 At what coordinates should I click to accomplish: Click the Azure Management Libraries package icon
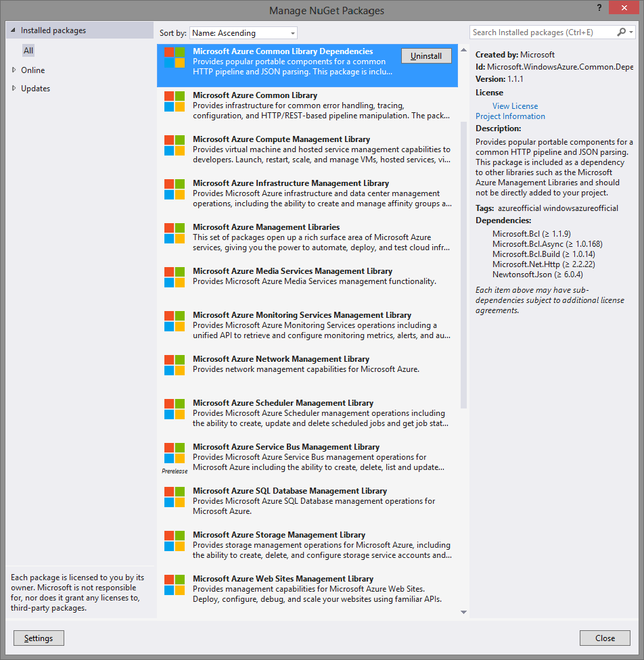(x=175, y=233)
